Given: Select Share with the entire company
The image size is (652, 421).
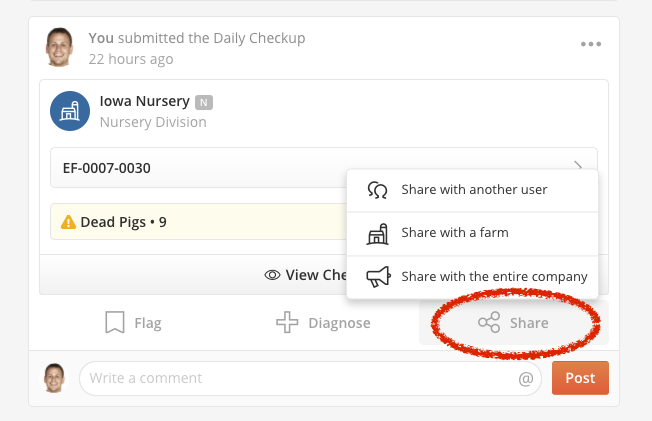Looking at the screenshot, I should (472, 277).
